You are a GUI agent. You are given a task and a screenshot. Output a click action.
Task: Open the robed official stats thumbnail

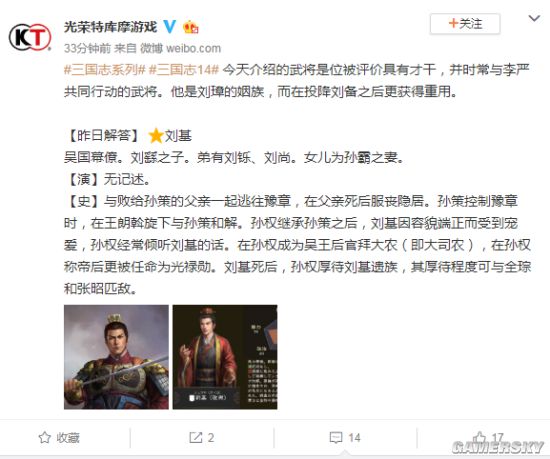pyautogui.click(x=225, y=357)
